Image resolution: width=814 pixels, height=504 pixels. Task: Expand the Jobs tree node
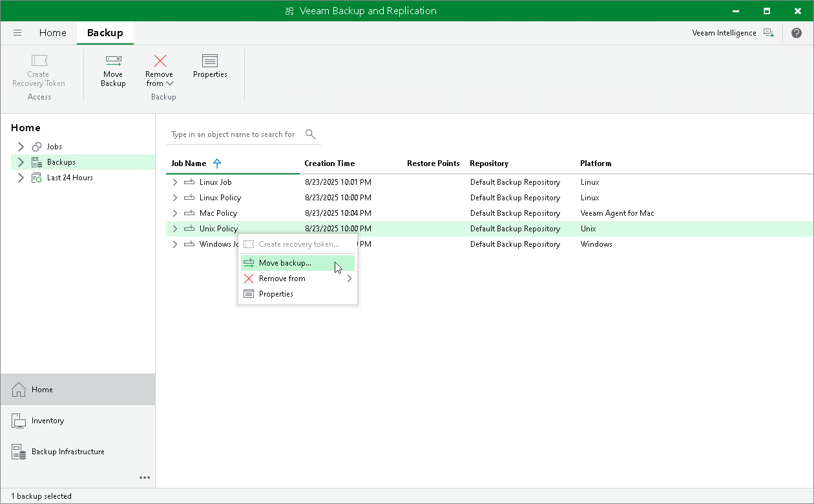click(x=21, y=147)
